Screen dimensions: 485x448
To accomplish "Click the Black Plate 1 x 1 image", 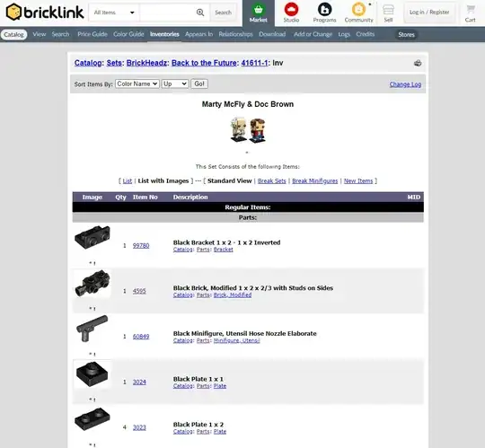I will (x=93, y=373).
